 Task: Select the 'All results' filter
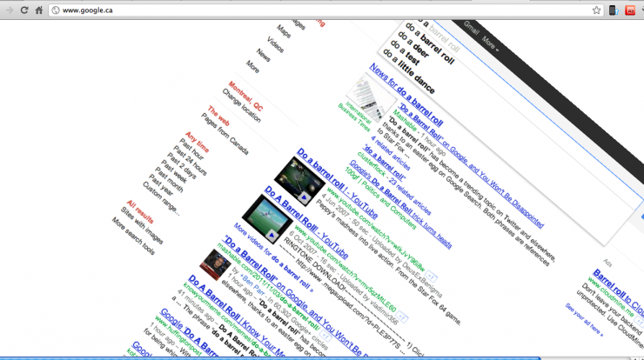pyautogui.click(x=140, y=212)
